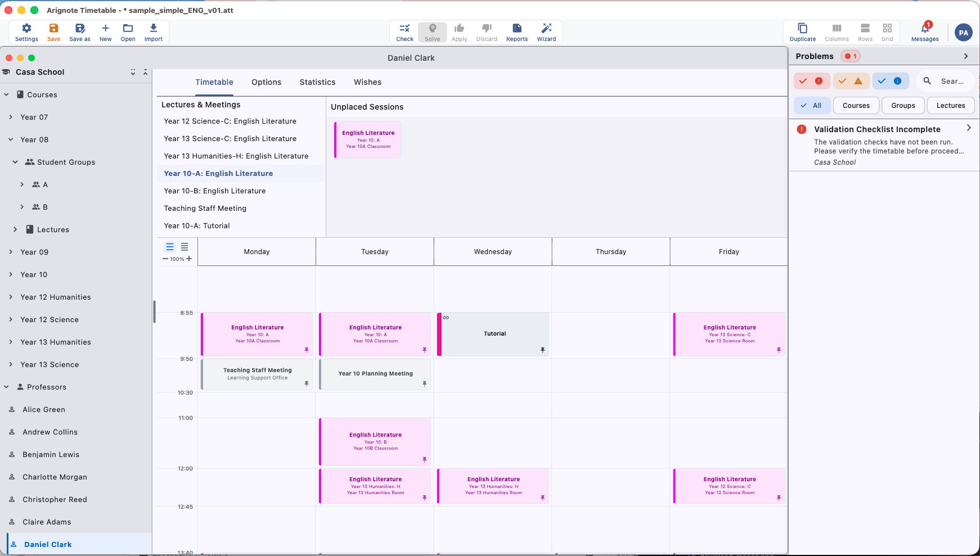980x556 pixels.
Task: Click the Friday column header
Action: click(x=729, y=252)
